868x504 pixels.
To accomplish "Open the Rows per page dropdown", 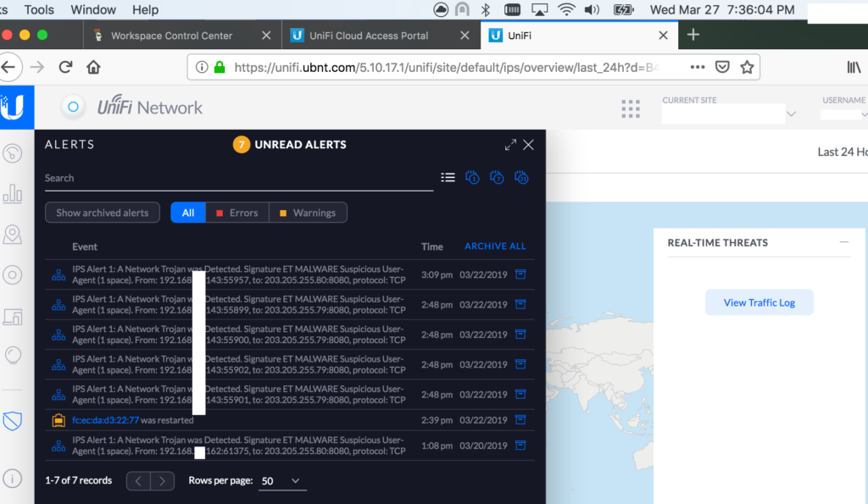I will point(281,481).
